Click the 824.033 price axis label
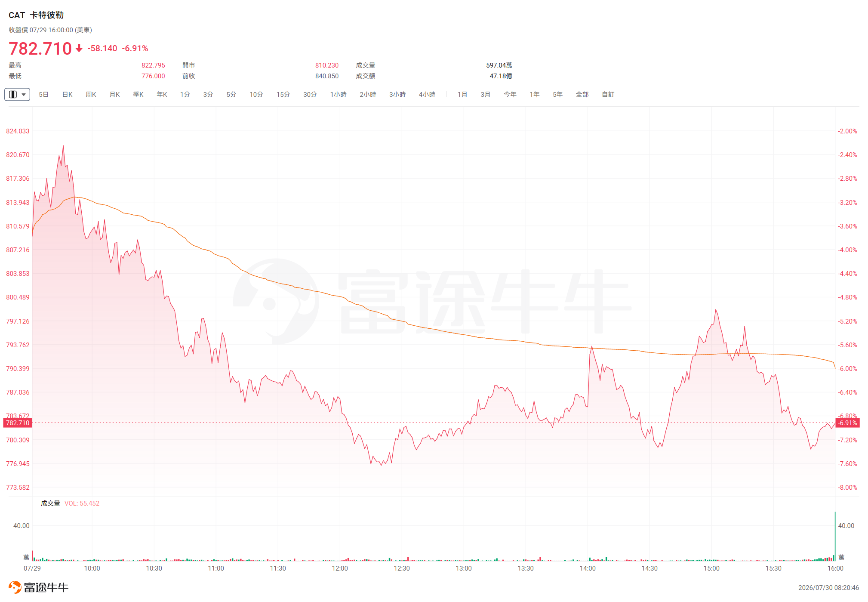This screenshot has width=868, height=602. 18,131
